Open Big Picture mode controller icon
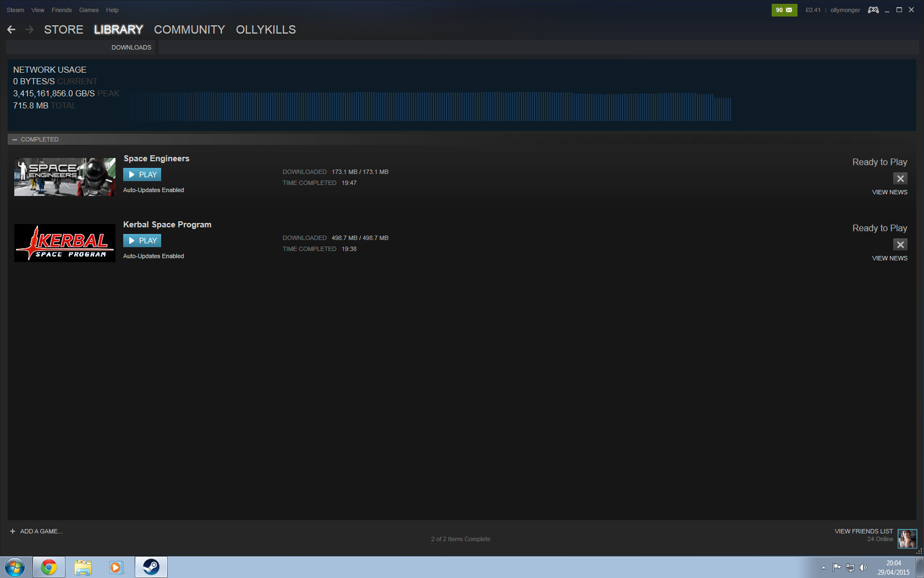The image size is (924, 578). 873,10
